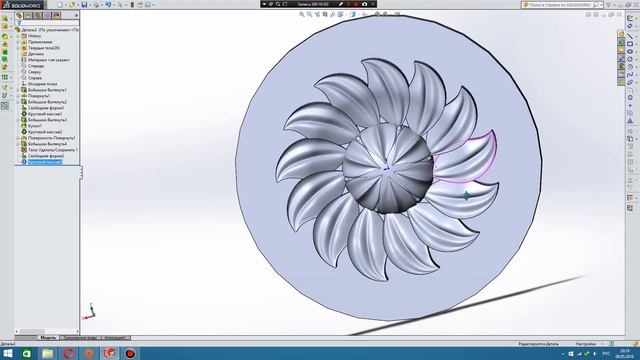Click the Print icon in top toolbar
This screenshot has width=640, height=360.
[96, 5]
